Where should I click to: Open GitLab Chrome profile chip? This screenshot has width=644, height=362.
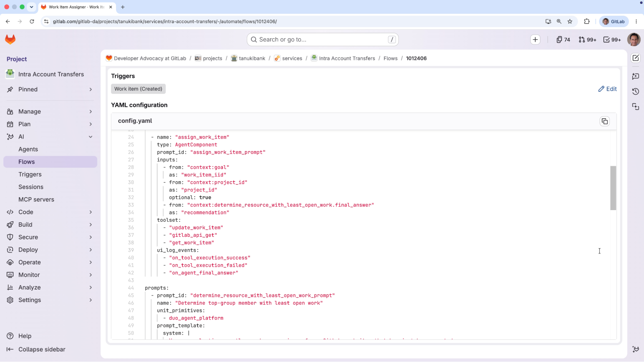(x=614, y=22)
